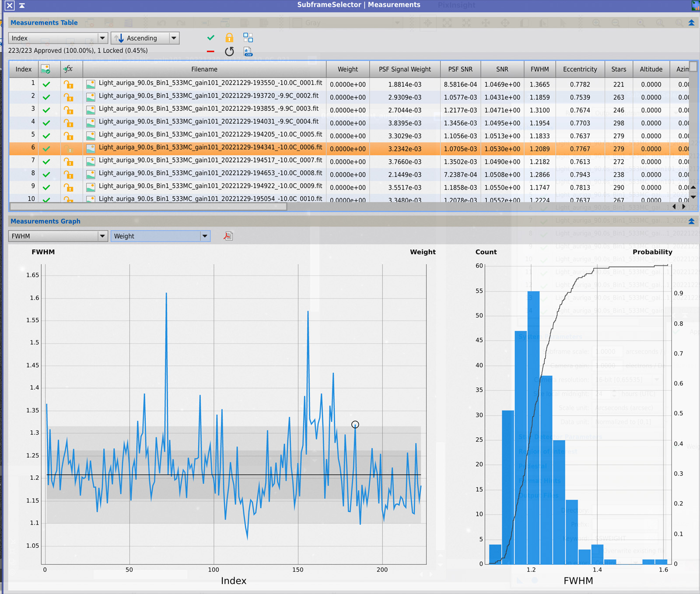Viewport: 700px width, 594px height.
Task: Toggle lock icon for row 1
Action: click(x=68, y=84)
